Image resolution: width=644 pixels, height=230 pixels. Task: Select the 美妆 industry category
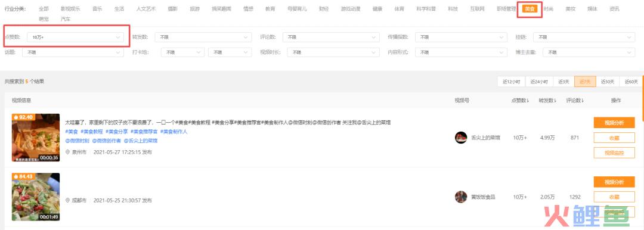tap(570, 8)
